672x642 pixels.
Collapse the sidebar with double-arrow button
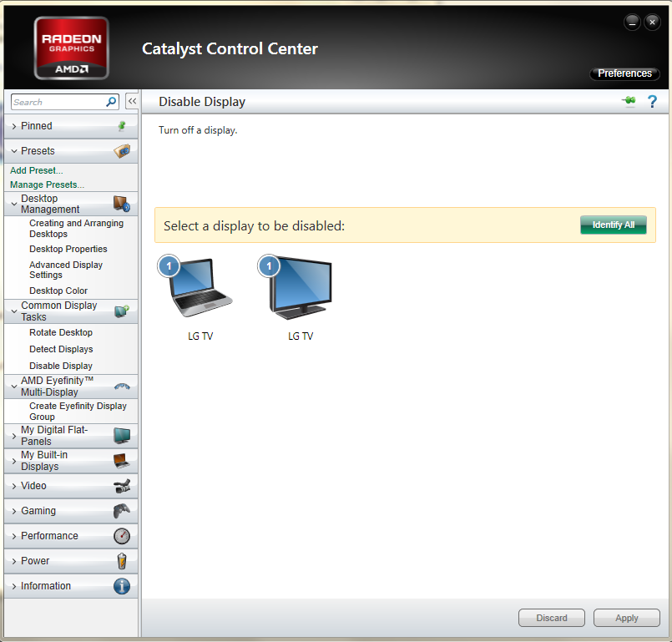[x=132, y=102]
